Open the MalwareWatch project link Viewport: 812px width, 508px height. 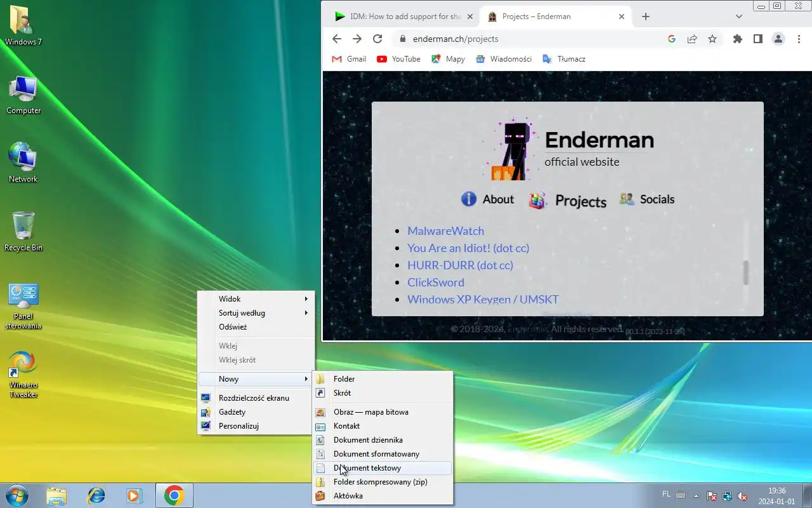445,231
